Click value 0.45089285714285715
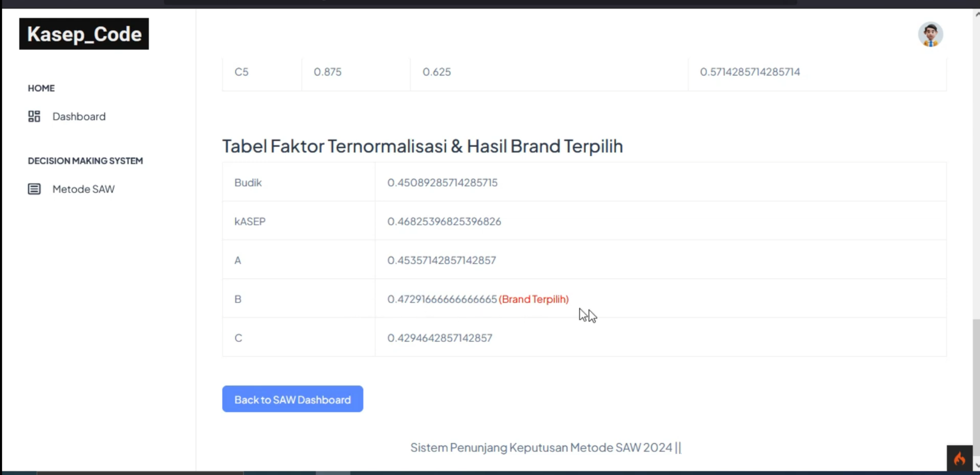Viewport: 980px width, 475px height. [442, 182]
